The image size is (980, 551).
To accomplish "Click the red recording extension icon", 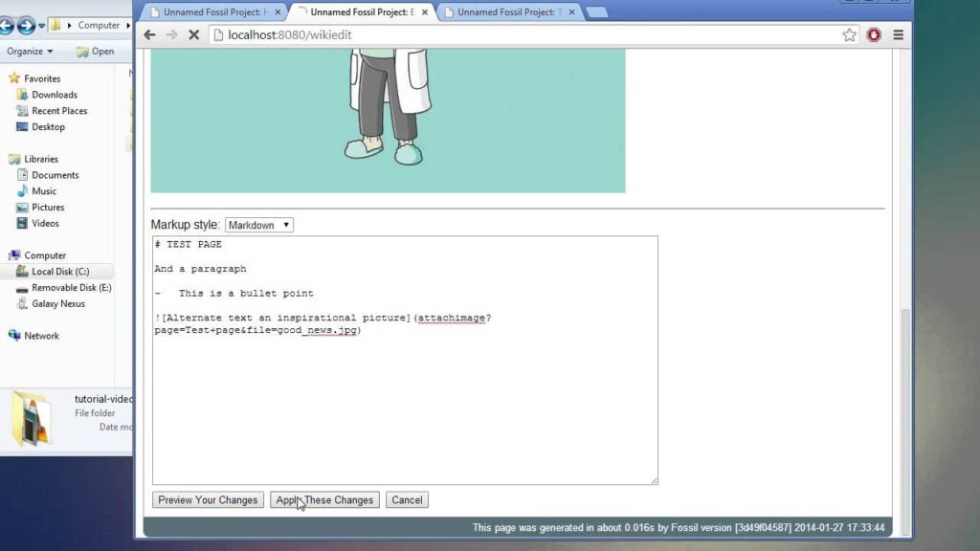I will tap(873, 34).
